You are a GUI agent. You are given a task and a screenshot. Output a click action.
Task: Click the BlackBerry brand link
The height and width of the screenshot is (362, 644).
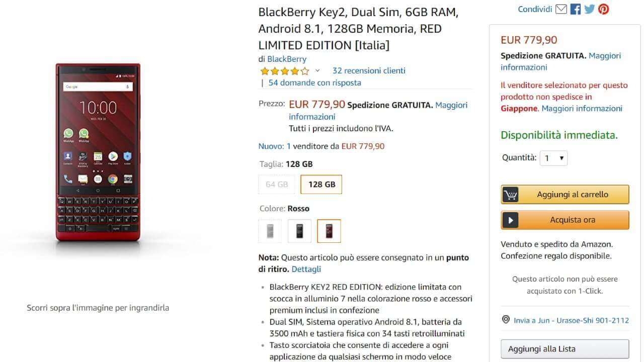point(287,59)
